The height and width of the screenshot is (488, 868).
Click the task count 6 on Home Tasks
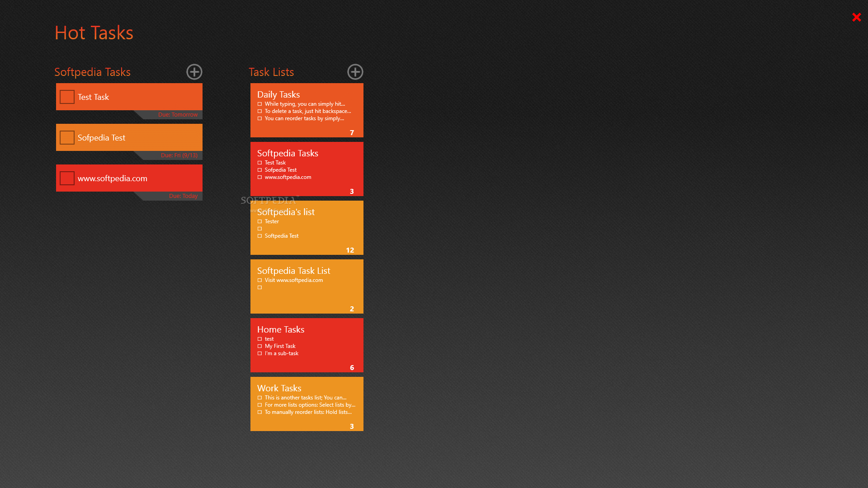(352, 368)
